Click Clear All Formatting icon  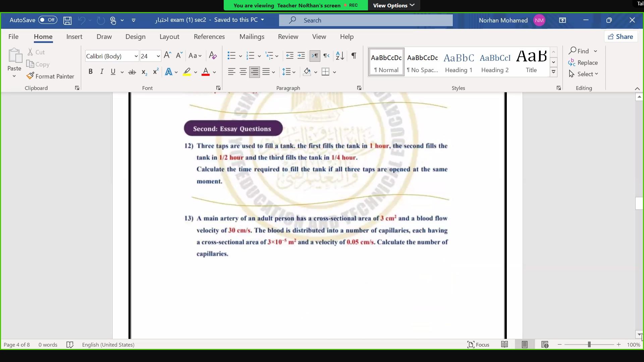[x=213, y=56]
